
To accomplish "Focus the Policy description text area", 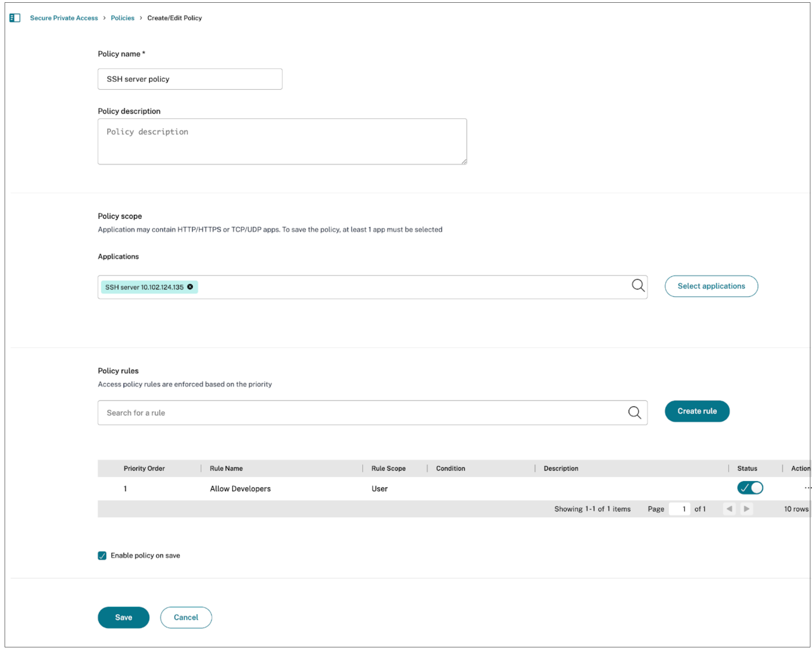I will (282, 142).
